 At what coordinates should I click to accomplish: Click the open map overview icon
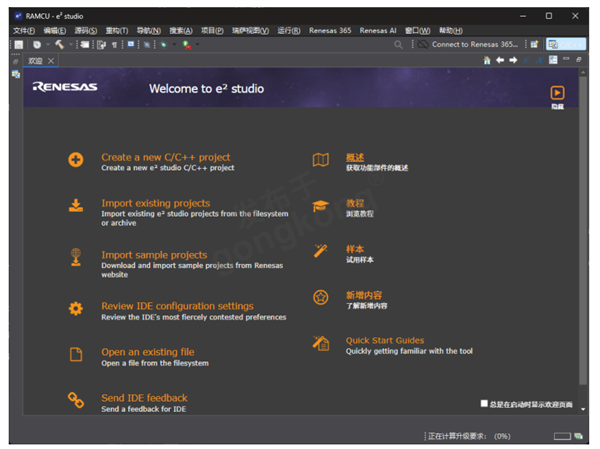pos(321,160)
